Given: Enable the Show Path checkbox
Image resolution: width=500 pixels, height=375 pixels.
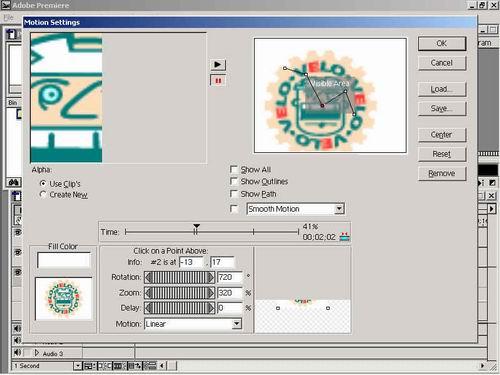Looking at the screenshot, I should [x=234, y=194].
